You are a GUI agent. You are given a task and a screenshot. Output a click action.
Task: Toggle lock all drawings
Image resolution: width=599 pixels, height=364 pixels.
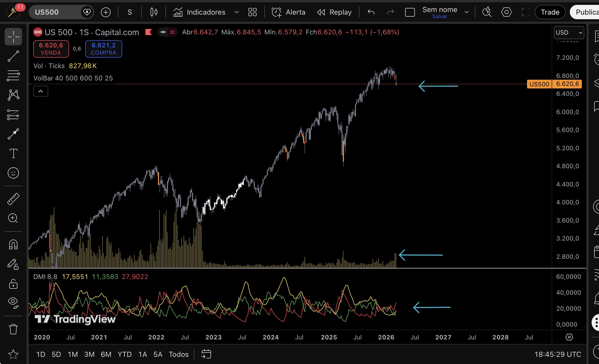13,284
